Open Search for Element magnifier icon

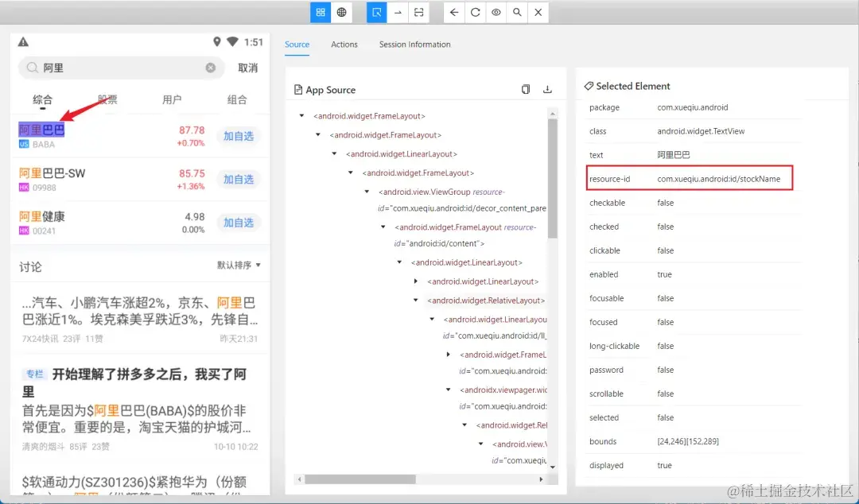[517, 12]
